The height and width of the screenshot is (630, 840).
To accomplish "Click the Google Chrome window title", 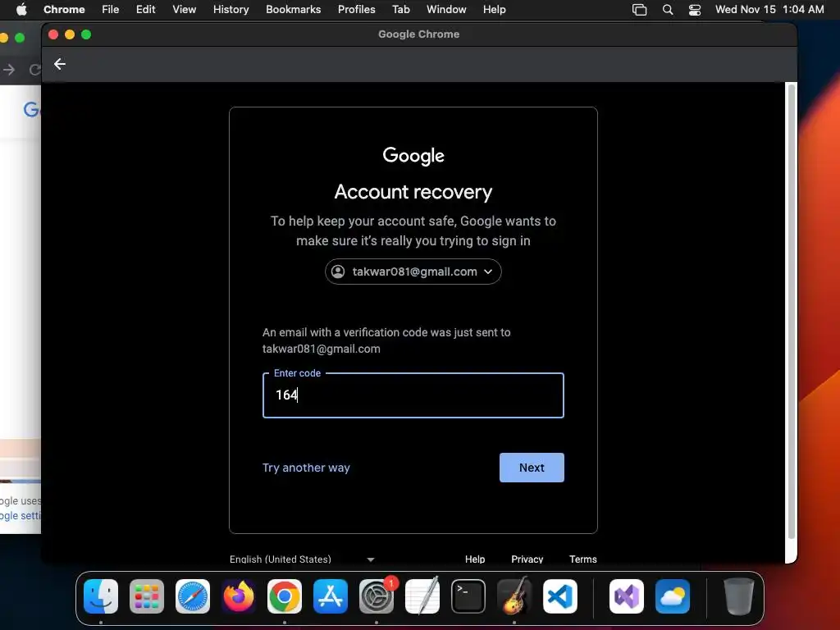I will point(419,34).
